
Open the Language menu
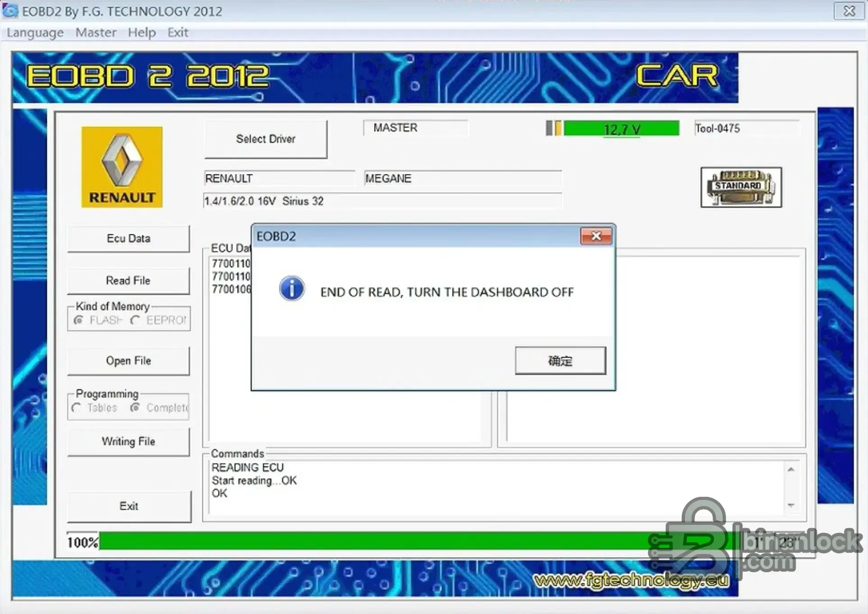(35, 32)
